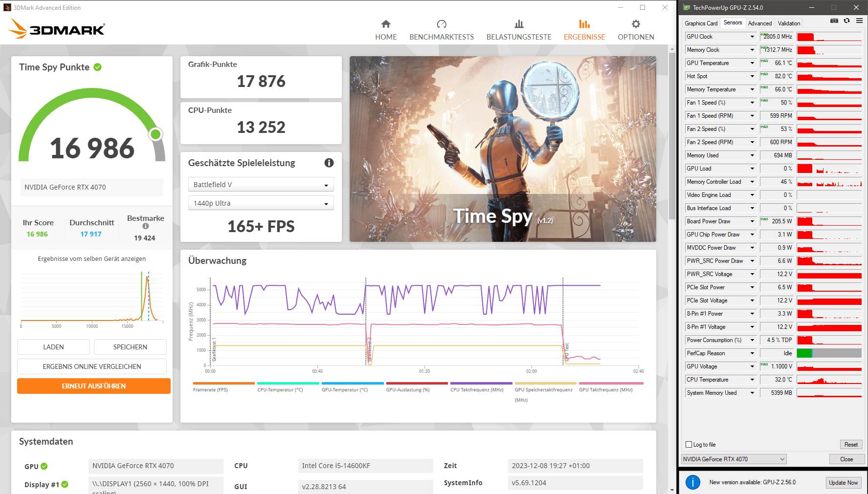This screenshot has height=494, width=868.
Task: Click the Close button in GPU-Z
Action: [x=846, y=459]
